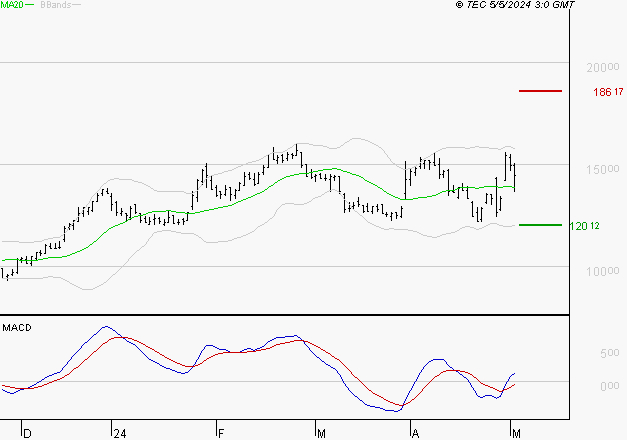Click the F month marker on time axis
The image size is (627, 440).
221,434
